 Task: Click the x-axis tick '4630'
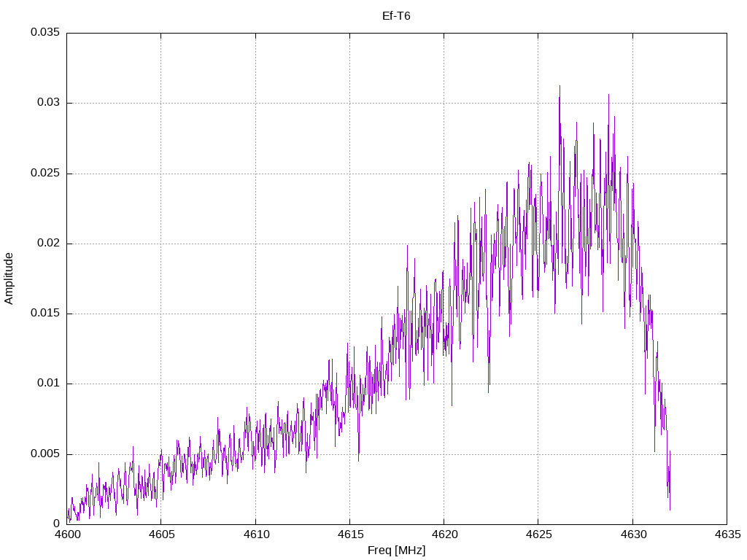(634, 534)
